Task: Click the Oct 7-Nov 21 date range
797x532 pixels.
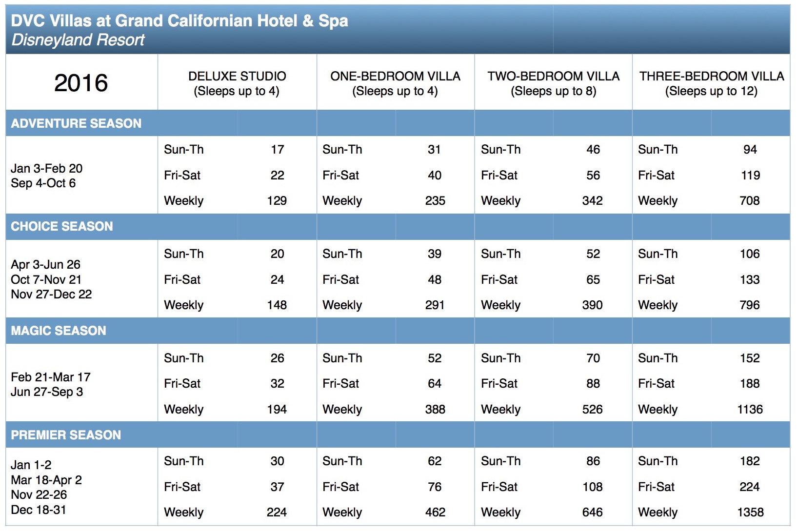Action: coord(46,279)
